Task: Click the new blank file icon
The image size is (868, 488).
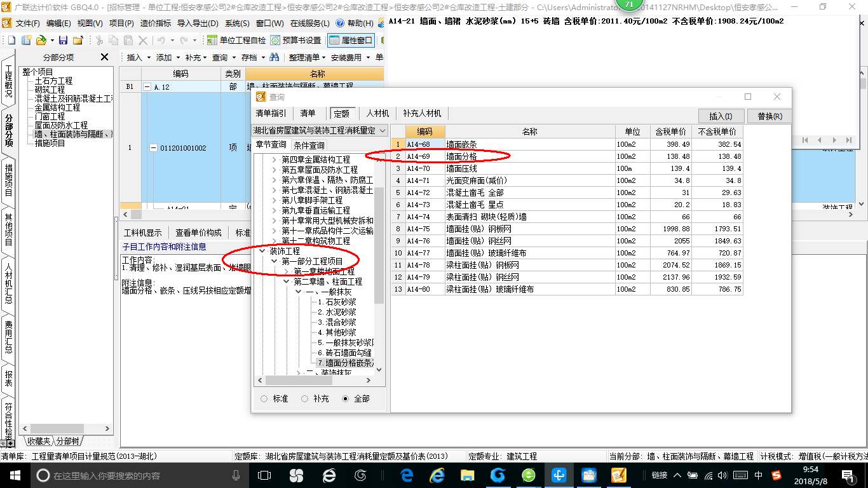Action: pos(11,40)
